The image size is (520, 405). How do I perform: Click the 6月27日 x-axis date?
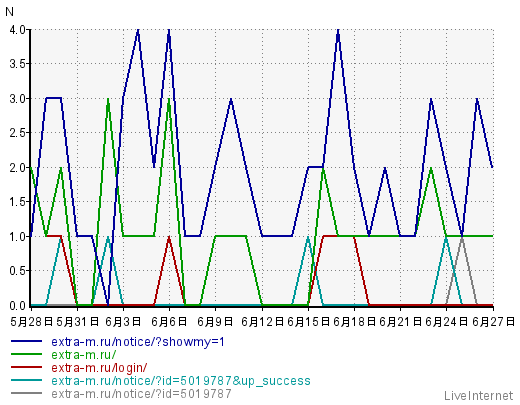coord(494,322)
